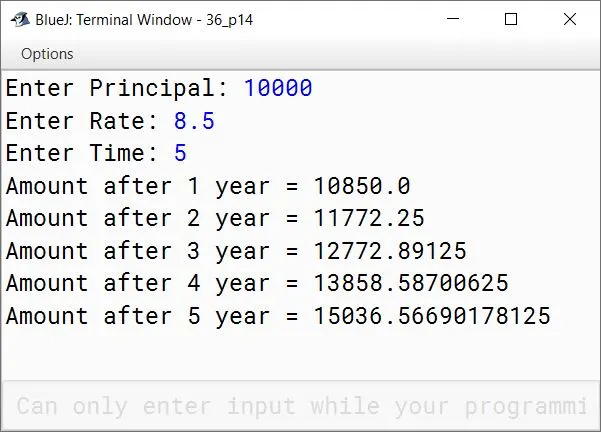
Task: Close the BlueJ Terminal Window
Action: [x=570, y=19]
